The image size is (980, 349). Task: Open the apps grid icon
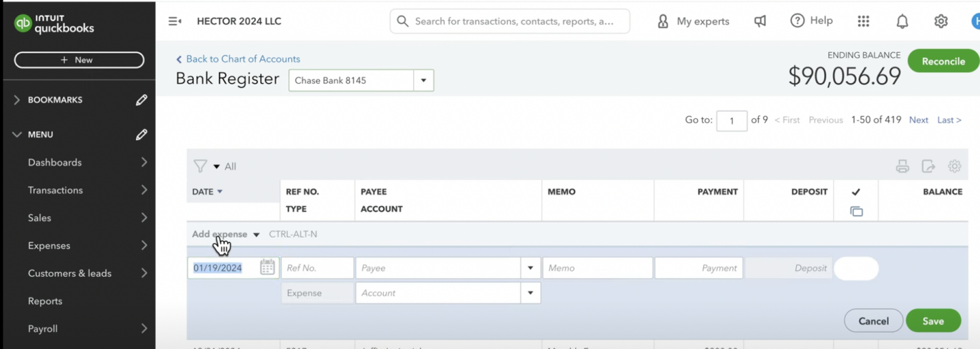tap(863, 22)
